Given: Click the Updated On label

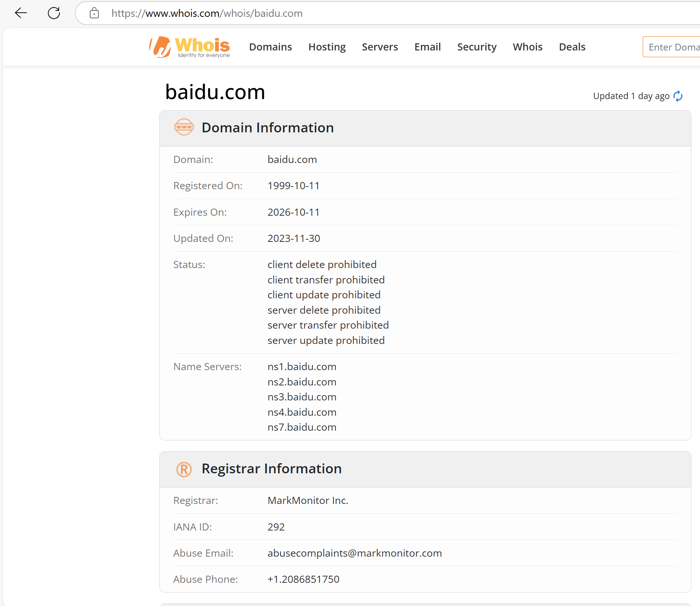Looking at the screenshot, I should pyautogui.click(x=203, y=239).
